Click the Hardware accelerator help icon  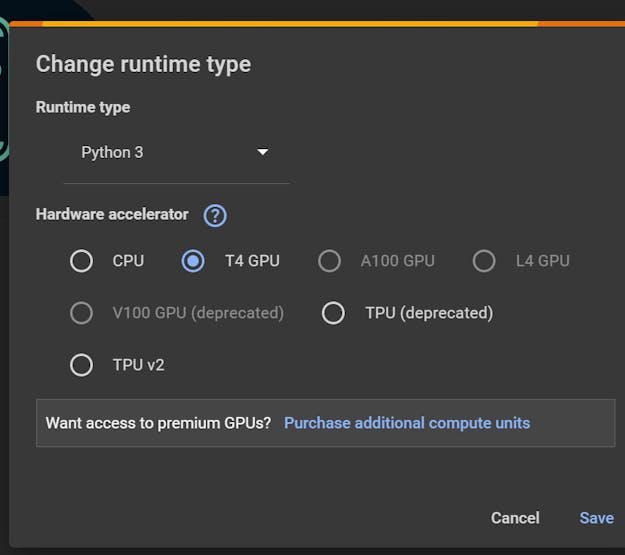[x=215, y=215]
